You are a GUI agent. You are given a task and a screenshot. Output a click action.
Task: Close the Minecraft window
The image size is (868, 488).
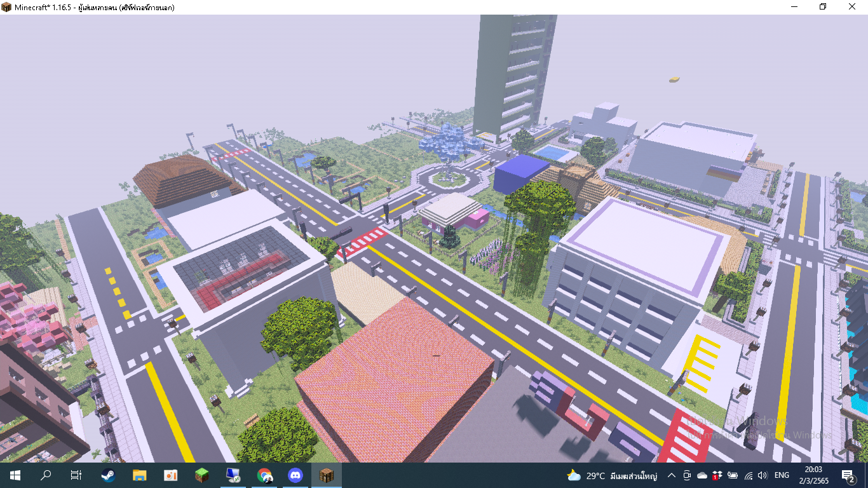[853, 7]
